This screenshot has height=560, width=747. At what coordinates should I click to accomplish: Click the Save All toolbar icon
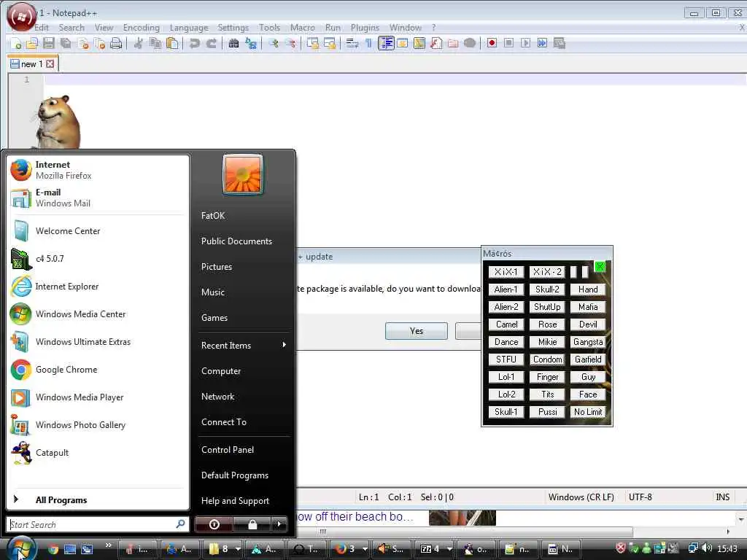[66, 44]
